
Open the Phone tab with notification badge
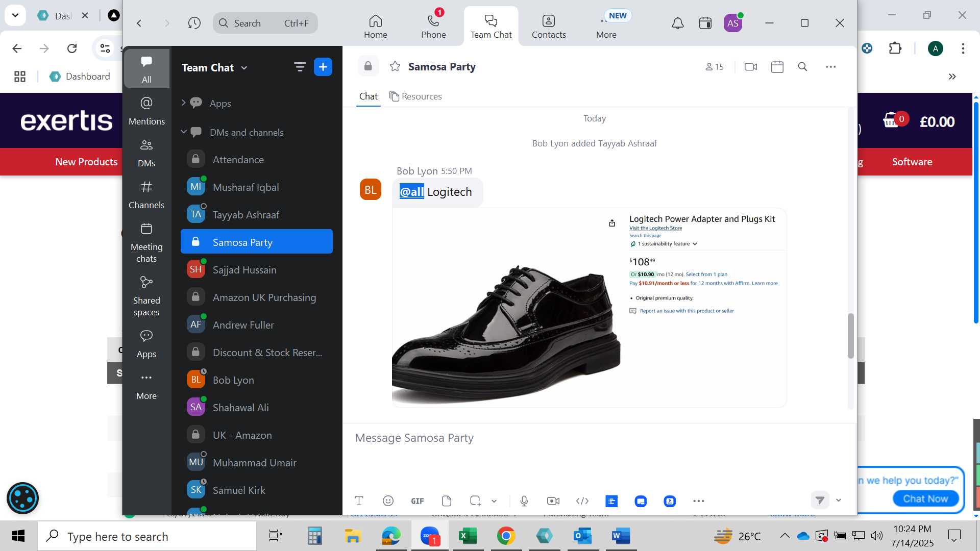point(433,26)
